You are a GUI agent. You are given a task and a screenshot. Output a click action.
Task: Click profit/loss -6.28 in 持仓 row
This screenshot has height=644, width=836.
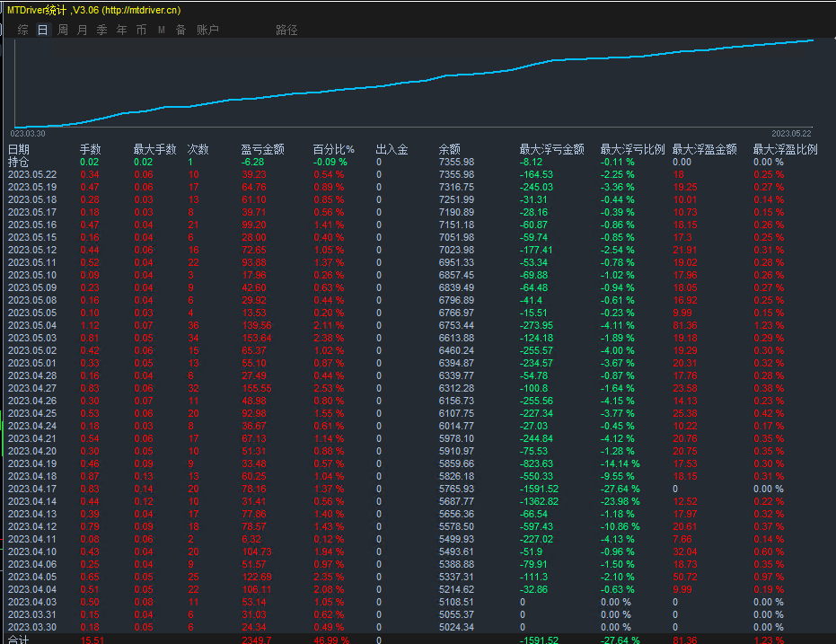[252, 162]
